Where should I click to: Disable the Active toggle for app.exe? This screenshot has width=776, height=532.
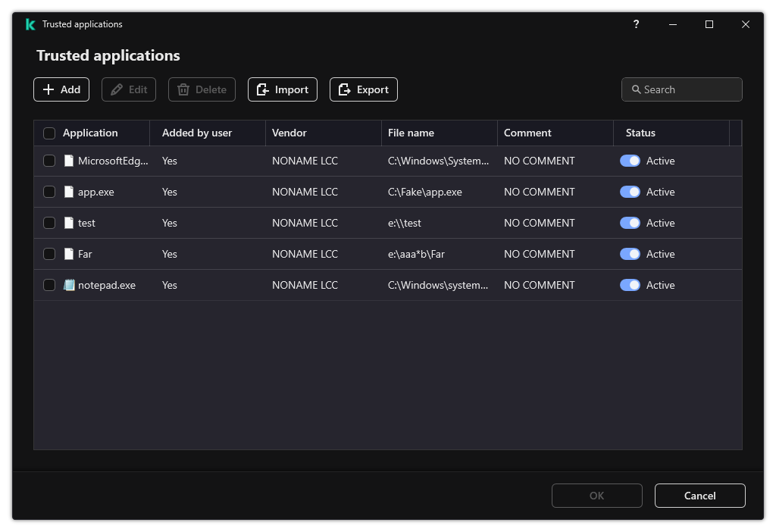(x=630, y=192)
